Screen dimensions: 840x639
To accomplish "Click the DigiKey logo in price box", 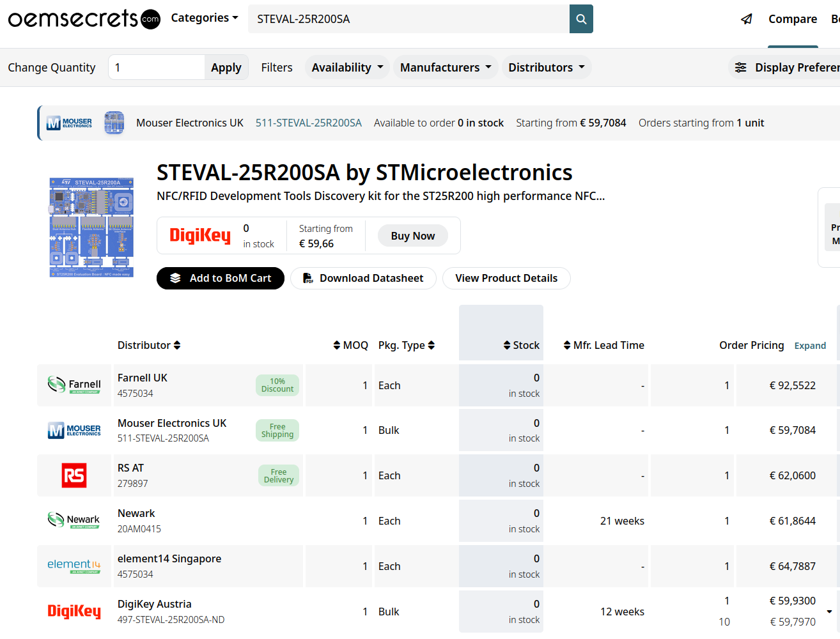I will tap(200, 236).
